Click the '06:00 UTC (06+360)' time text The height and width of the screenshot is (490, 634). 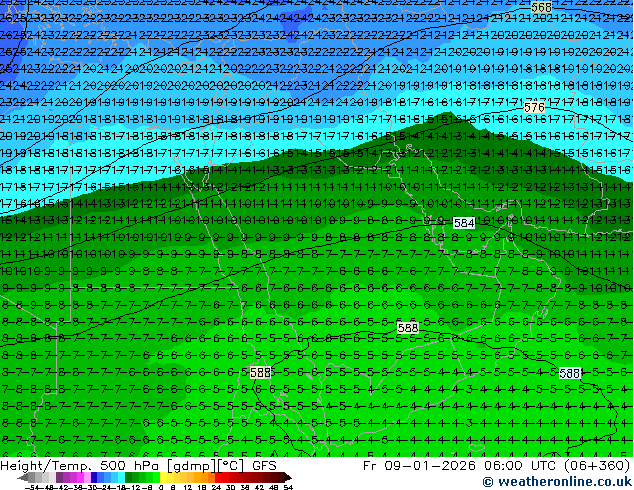[557, 466]
